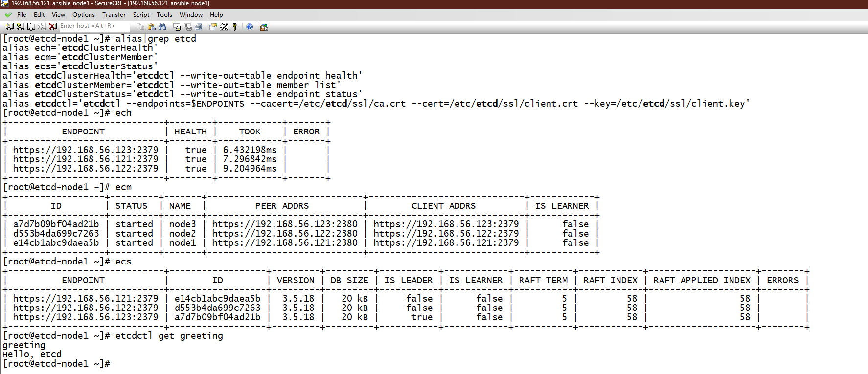Open the Window menu
The image size is (868, 374).
pyautogui.click(x=191, y=15)
